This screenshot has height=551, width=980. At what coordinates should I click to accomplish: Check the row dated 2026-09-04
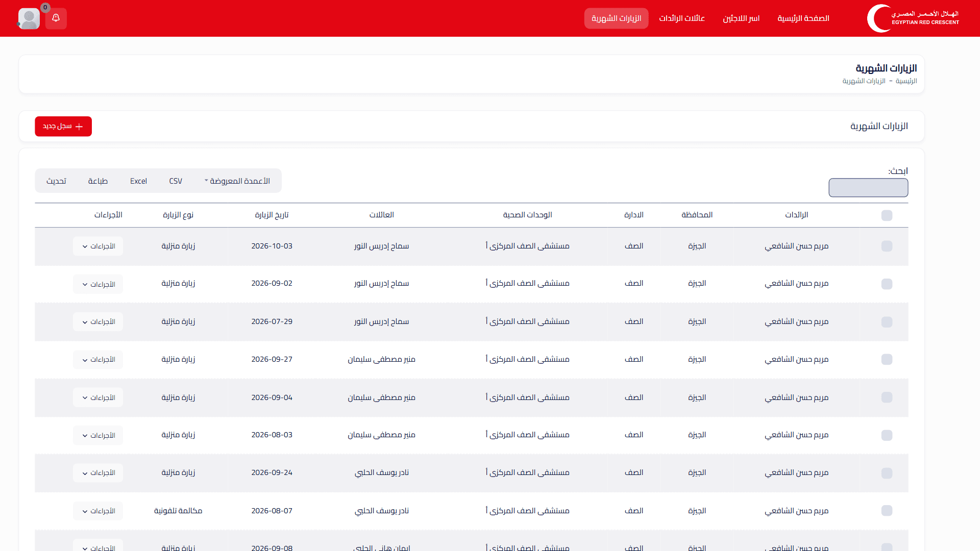coord(887,397)
